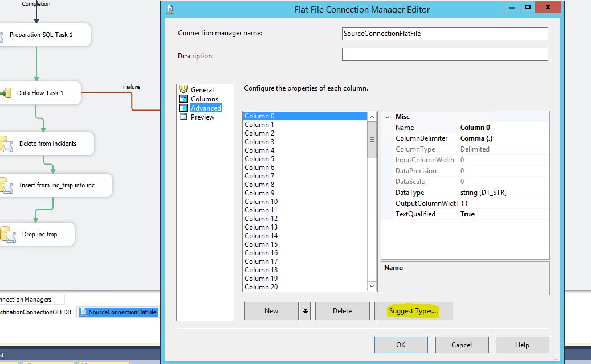The width and height of the screenshot is (591, 364).
Task: Select the SourceConnectionFlatFile connection icon
Action: click(83, 312)
